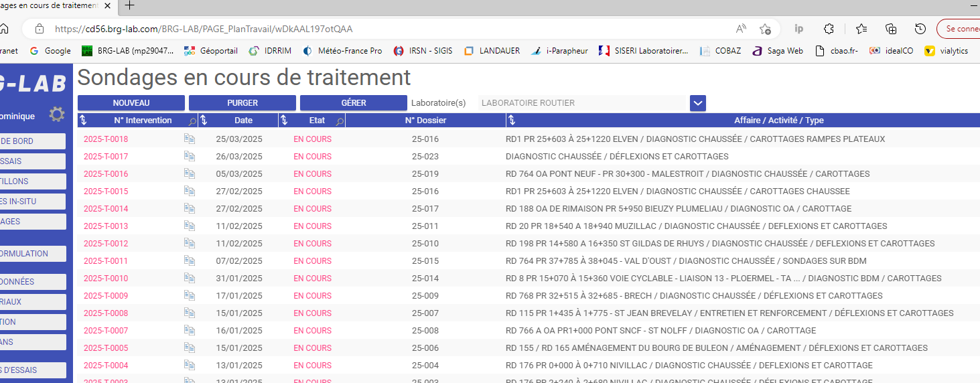Sort the Affaire / Activité / Type column
This screenshot has height=383, width=980.
tap(512, 121)
